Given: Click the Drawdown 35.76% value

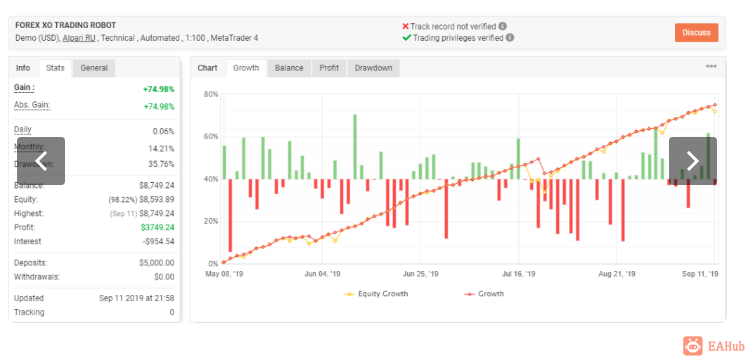Looking at the screenshot, I should coord(162,164).
